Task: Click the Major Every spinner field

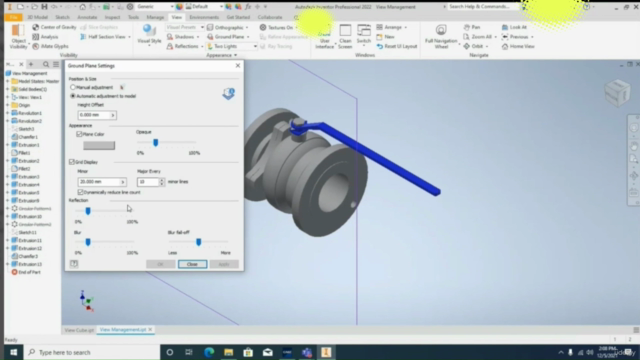Action: (148, 182)
